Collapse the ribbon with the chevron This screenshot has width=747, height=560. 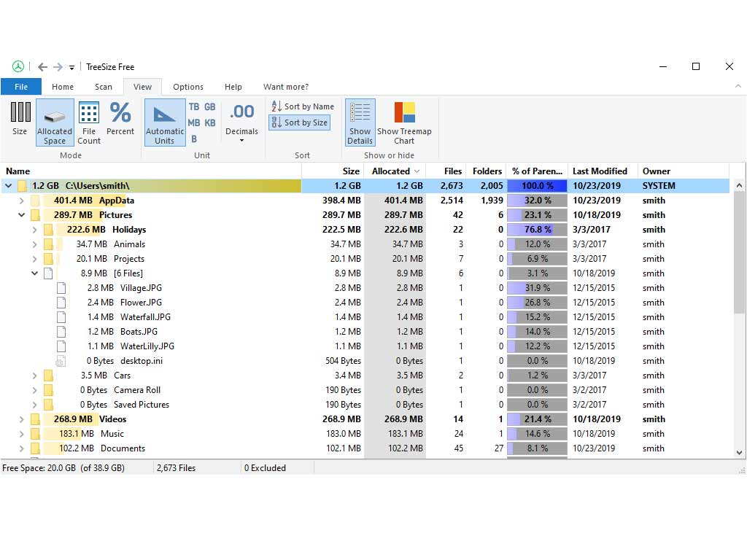738,86
